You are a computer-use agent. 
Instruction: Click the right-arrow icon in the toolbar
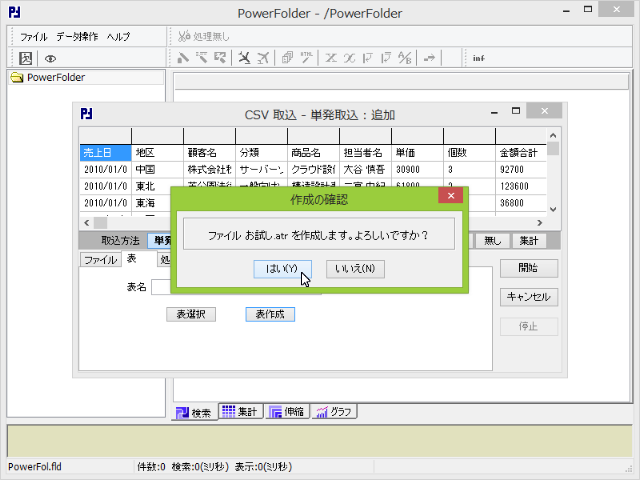(x=429, y=58)
